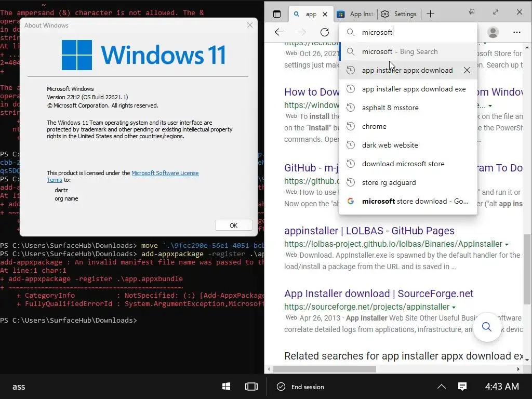Viewport: 532px width, 399px height.
Task: Select 'download microsoft store' suggestion
Action: click(408, 164)
